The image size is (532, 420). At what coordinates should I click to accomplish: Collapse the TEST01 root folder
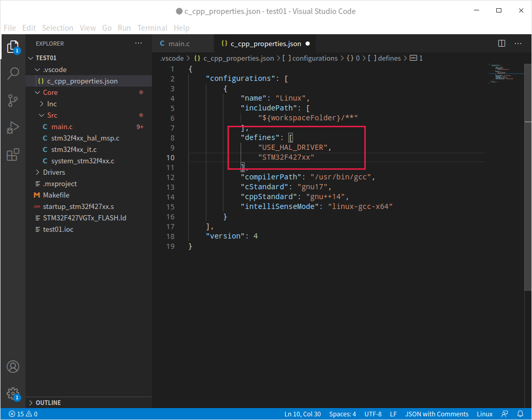point(31,58)
